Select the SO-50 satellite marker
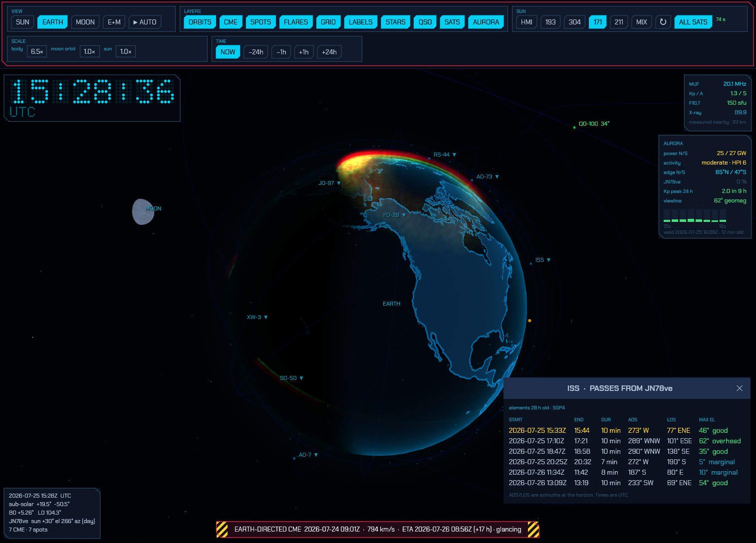 tap(291, 378)
